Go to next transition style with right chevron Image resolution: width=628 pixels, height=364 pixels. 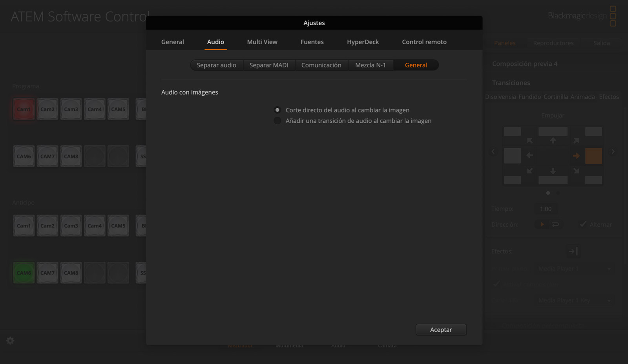click(x=613, y=151)
